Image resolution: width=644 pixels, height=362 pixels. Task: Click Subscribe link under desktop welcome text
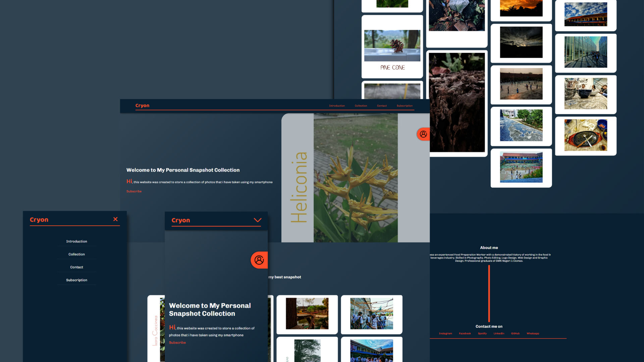pyautogui.click(x=134, y=191)
